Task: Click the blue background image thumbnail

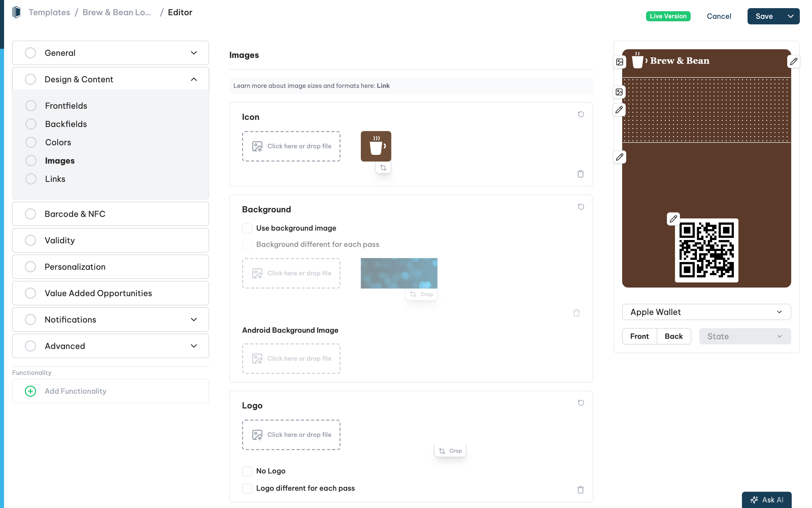Action: click(399, 273)
